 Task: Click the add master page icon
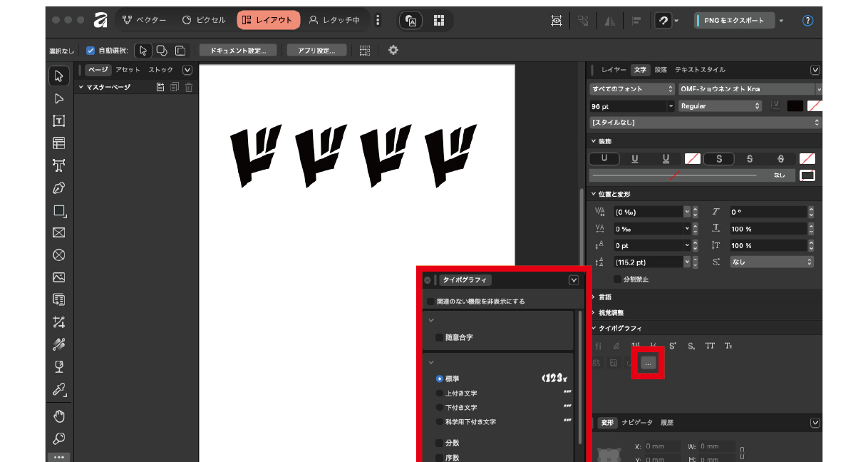[x=160, y=87]
